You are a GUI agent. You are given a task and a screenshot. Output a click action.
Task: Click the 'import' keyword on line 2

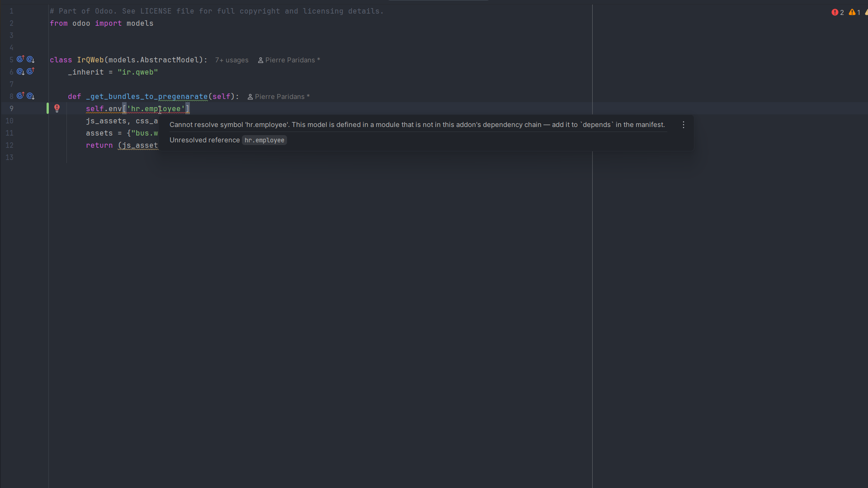[108, 23]
